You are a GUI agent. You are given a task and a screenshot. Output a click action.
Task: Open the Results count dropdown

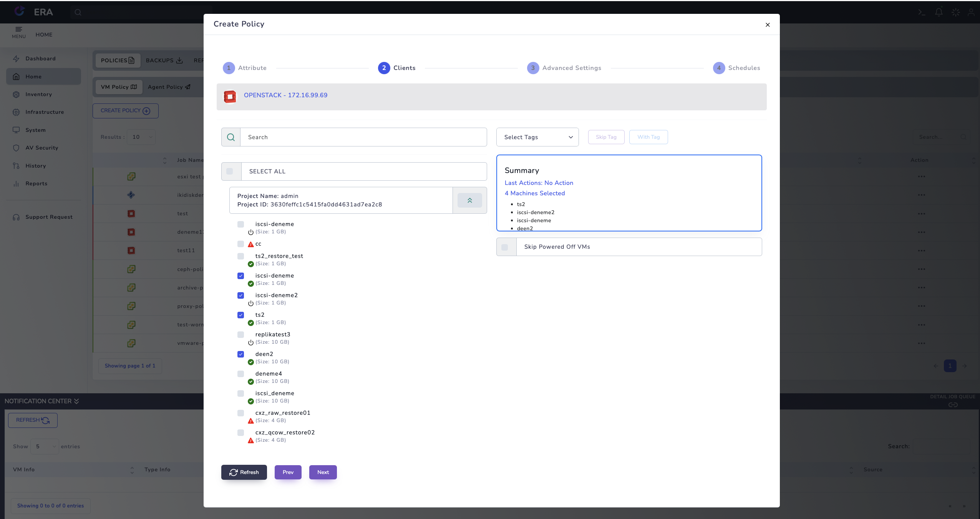141,137
